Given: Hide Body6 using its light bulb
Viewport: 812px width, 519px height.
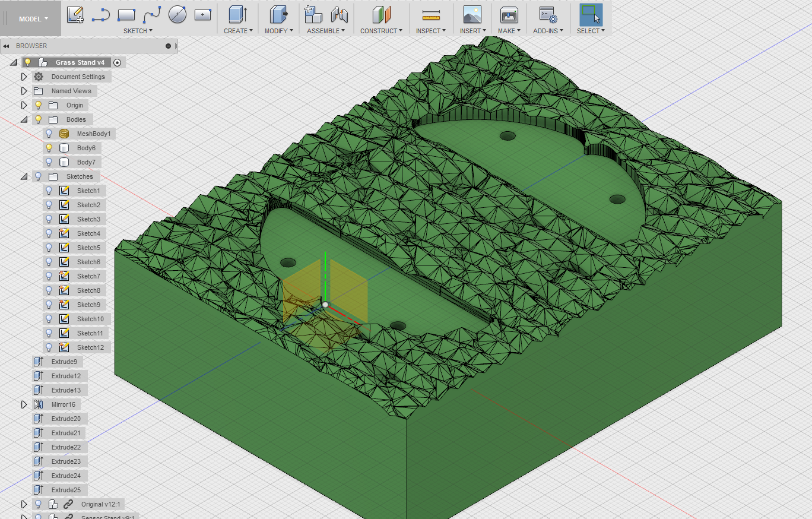Looking at the screenshot, I should [49, 148].
